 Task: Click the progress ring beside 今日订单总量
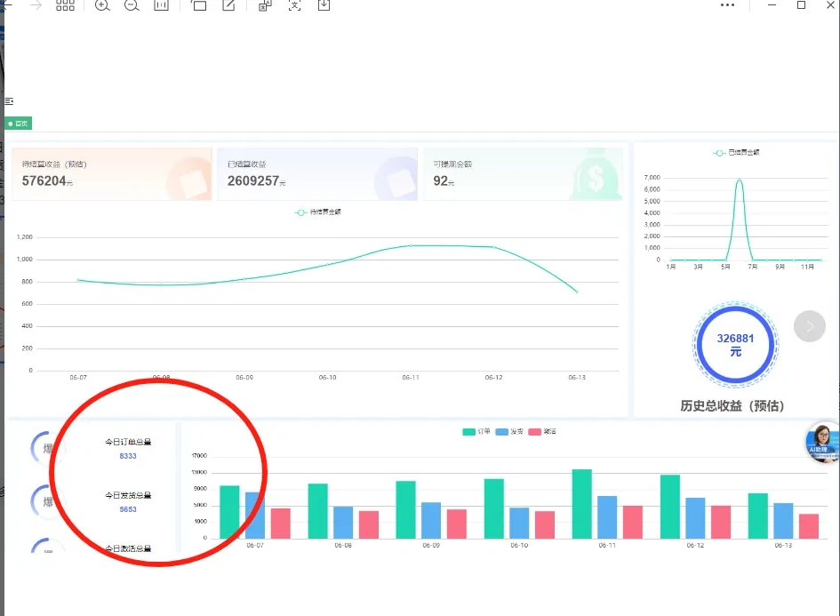47,448
